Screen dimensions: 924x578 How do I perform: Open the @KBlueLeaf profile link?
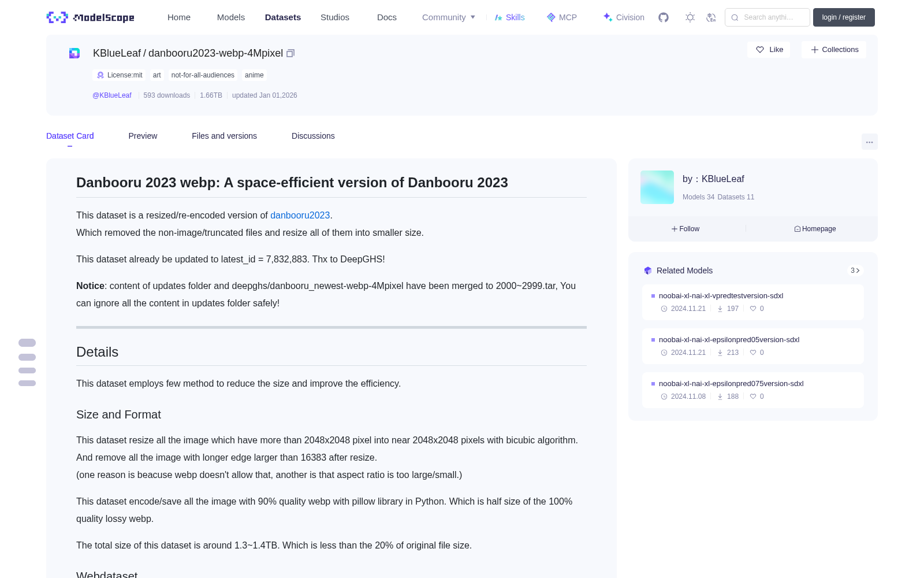[112, 95]
